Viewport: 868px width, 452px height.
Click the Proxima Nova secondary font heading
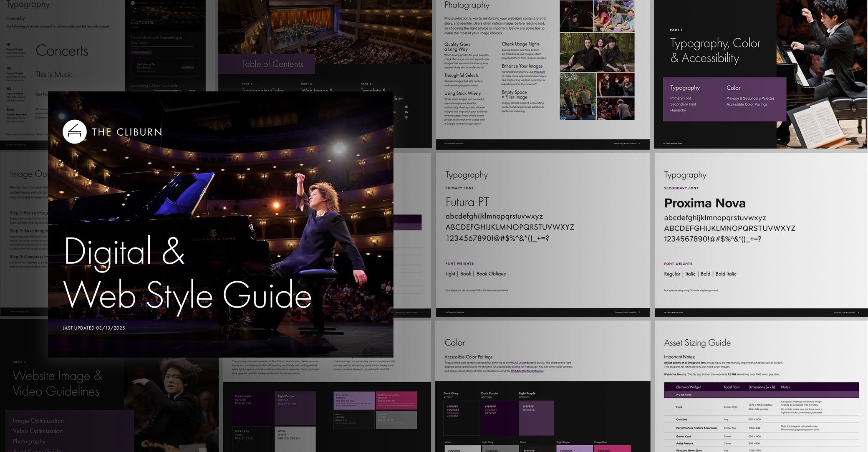point(704,203)
